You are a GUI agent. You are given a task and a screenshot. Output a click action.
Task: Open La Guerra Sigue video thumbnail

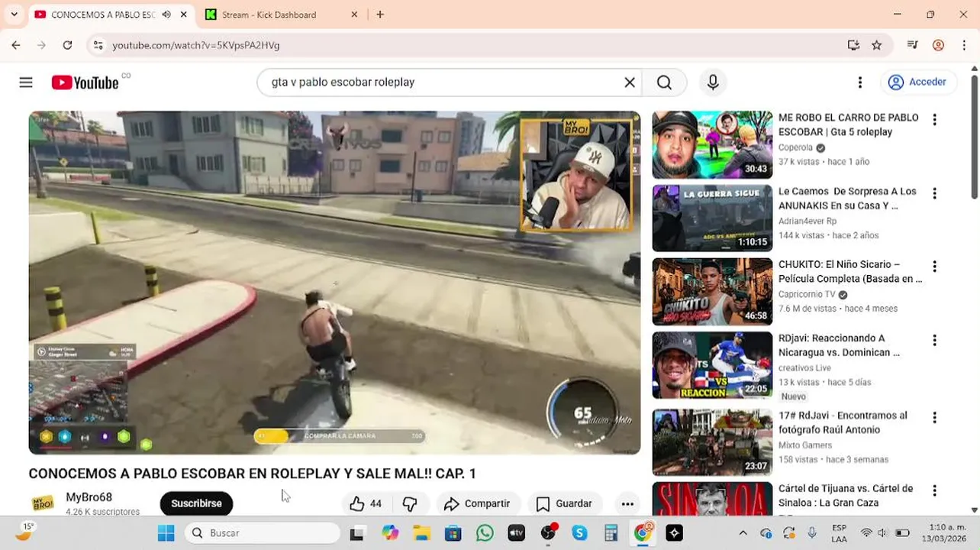coord(712,218)
